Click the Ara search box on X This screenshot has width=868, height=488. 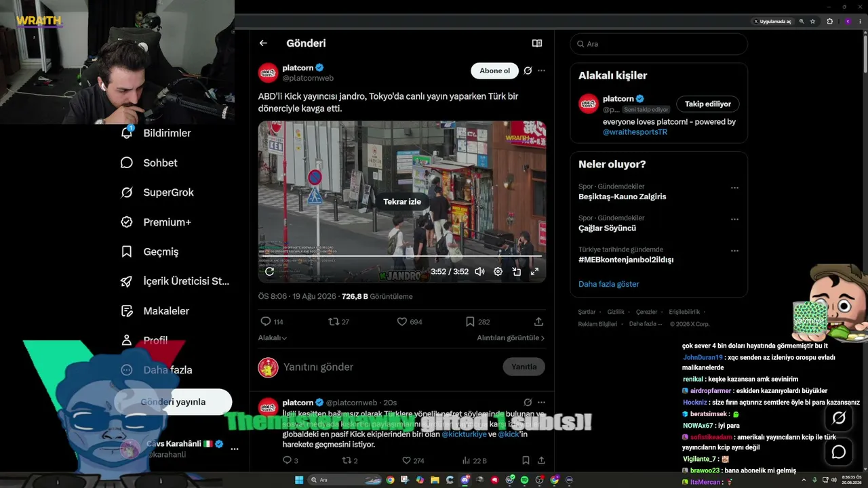coord(658,44)
